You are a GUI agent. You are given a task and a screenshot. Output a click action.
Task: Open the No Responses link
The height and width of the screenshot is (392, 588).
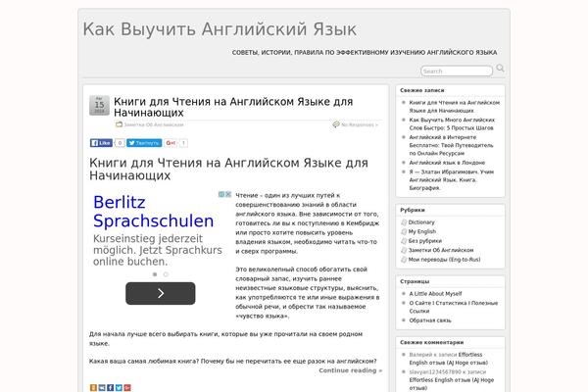click(x=360, y=124)
